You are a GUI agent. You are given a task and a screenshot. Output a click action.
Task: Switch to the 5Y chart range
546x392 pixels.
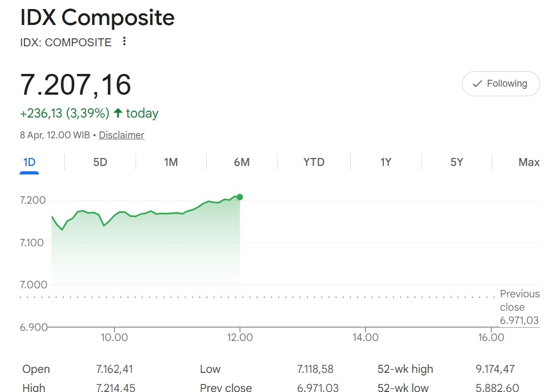(457, 162)
